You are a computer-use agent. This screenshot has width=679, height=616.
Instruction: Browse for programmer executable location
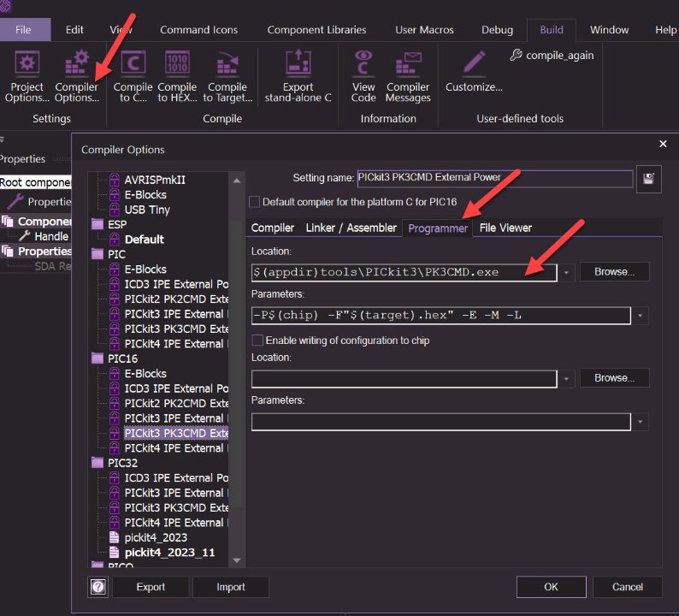(x=614, y=271)
